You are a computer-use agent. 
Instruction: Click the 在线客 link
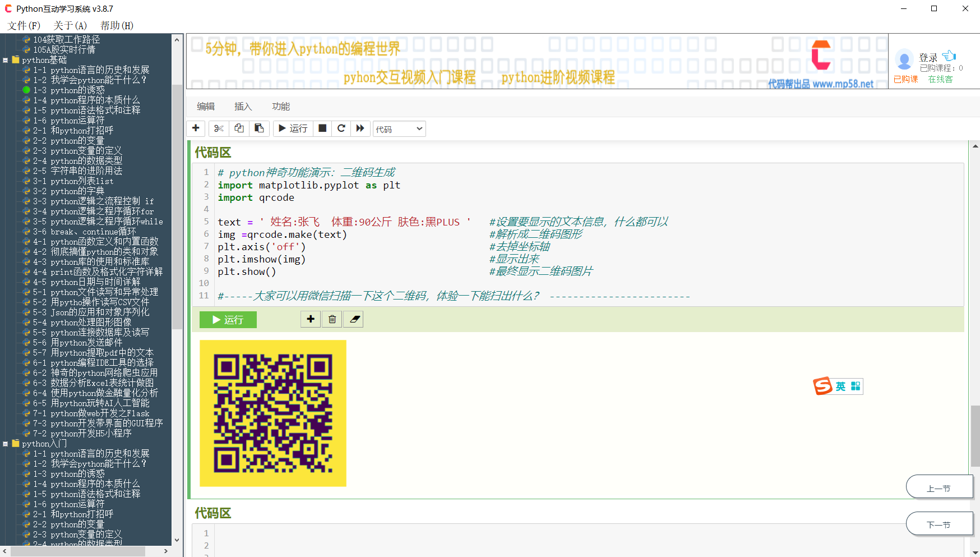point(940,79)
